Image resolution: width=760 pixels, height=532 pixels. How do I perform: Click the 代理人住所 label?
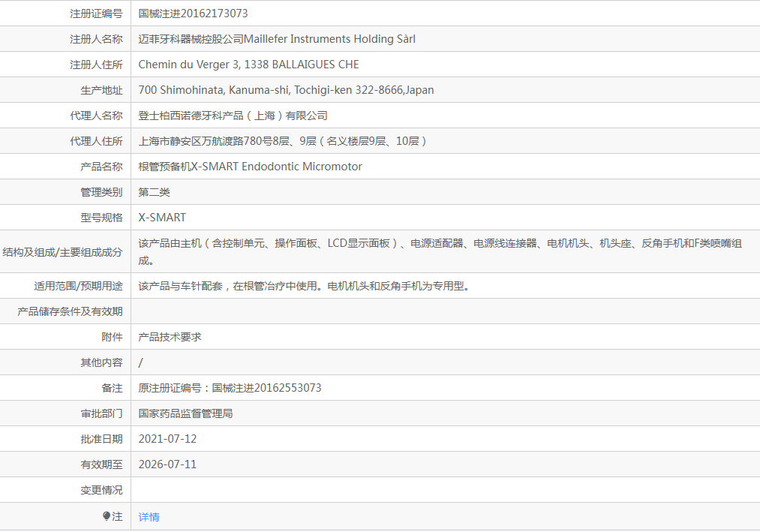click(x=96, y=141)
